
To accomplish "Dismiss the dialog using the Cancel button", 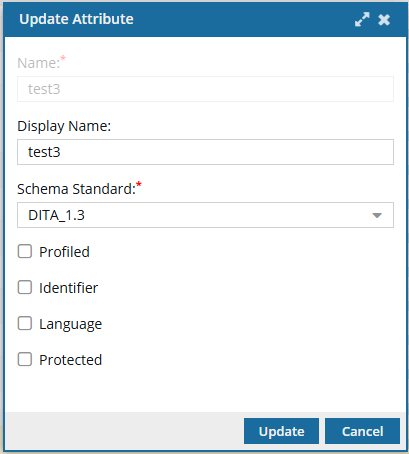I will click(x=362, y=431).
